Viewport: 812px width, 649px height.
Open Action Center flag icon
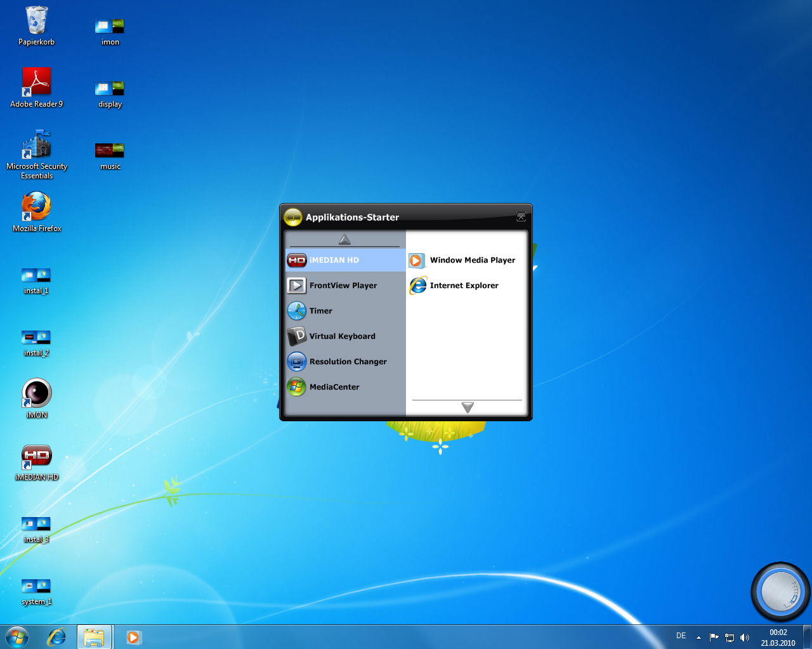[x=714, y=638]
